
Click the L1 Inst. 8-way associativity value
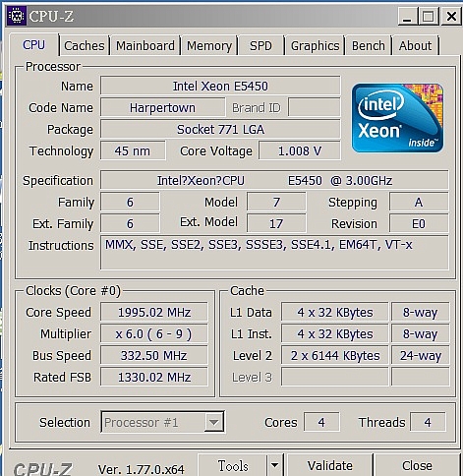click(421, 333)
